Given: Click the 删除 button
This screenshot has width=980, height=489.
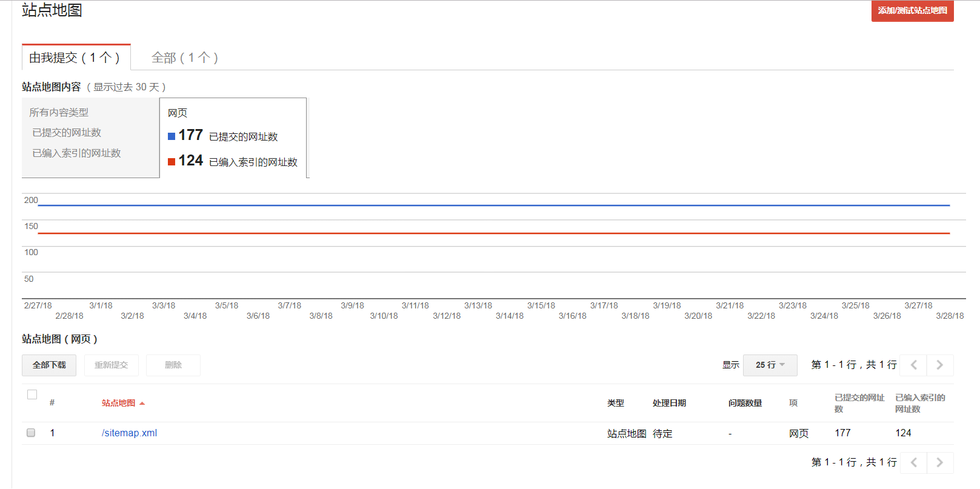Looking at the screenshot, I should (x=173, y=365).
